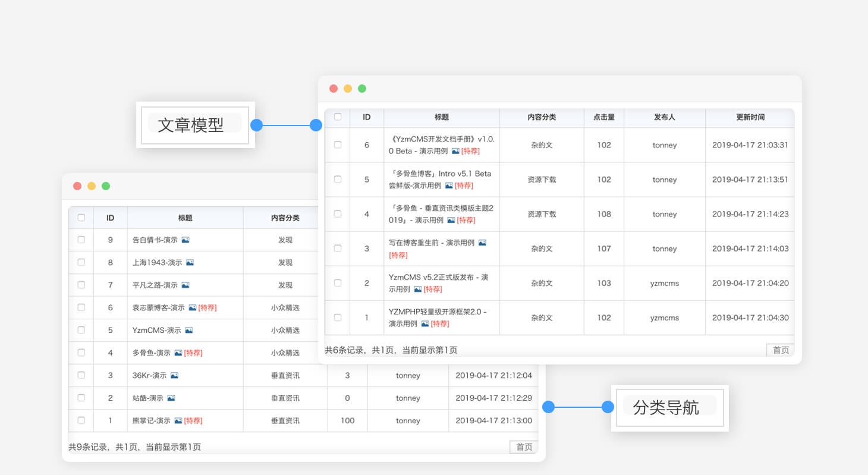Click title YzmCMS-演示 in back window

157,331
